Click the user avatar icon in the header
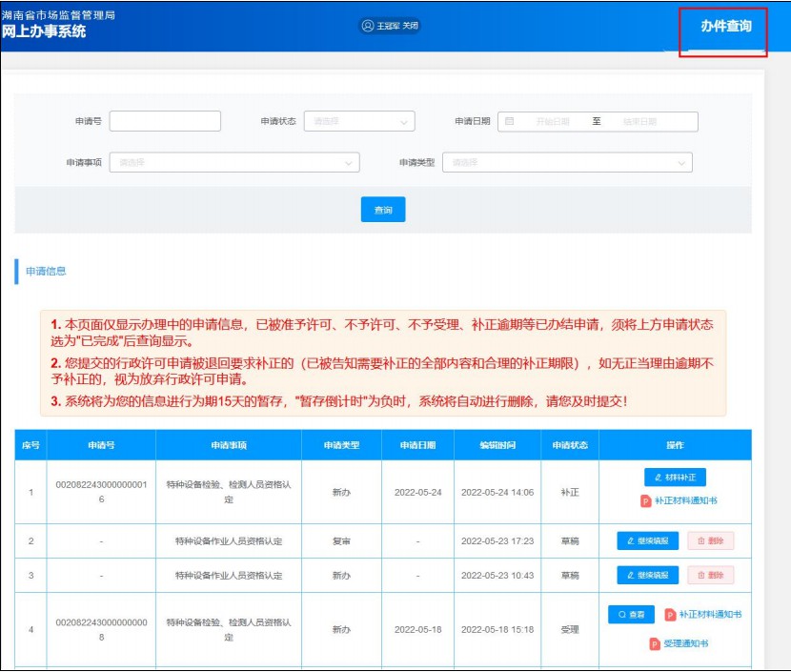Image resolution: width=791 pixels, height=672 pixels. point(368,26)
